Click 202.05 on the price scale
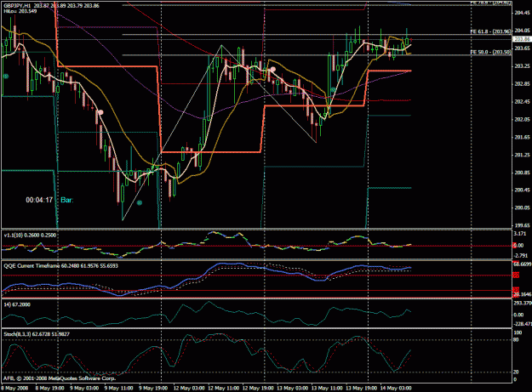The image size is (532, 392). pos(522,119)
